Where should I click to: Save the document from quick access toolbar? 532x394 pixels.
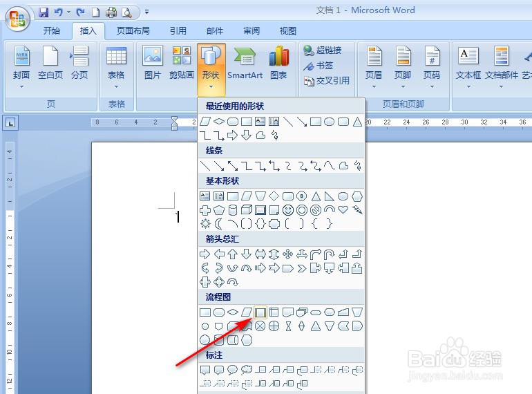click(44, 12)
